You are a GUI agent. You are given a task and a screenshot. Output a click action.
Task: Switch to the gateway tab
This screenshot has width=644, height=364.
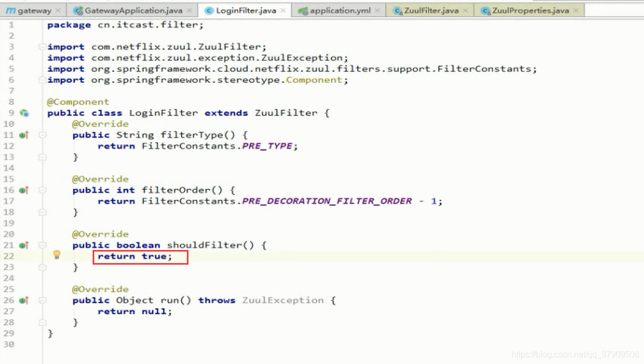point(34,10)
